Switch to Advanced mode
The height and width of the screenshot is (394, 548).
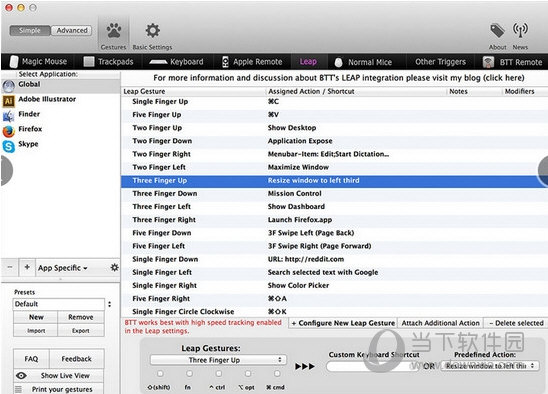72,31
